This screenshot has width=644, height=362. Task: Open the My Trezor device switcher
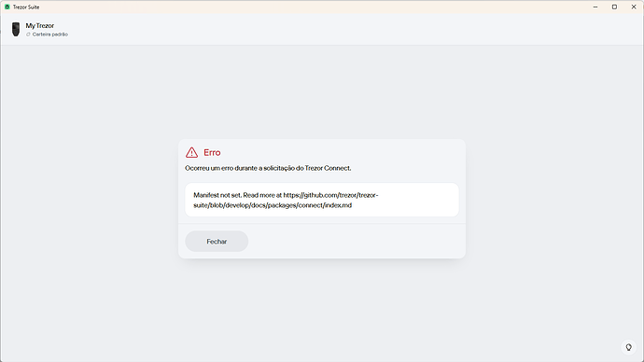40,29
